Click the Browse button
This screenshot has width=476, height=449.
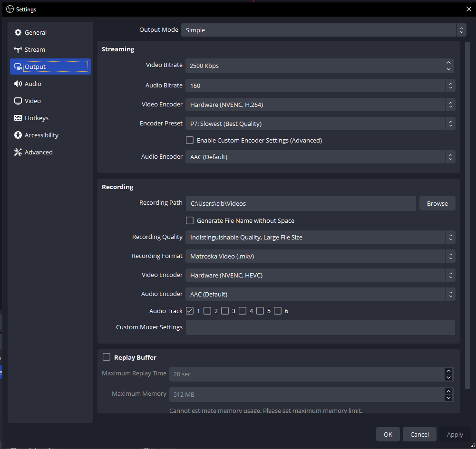tap(437, 203)
